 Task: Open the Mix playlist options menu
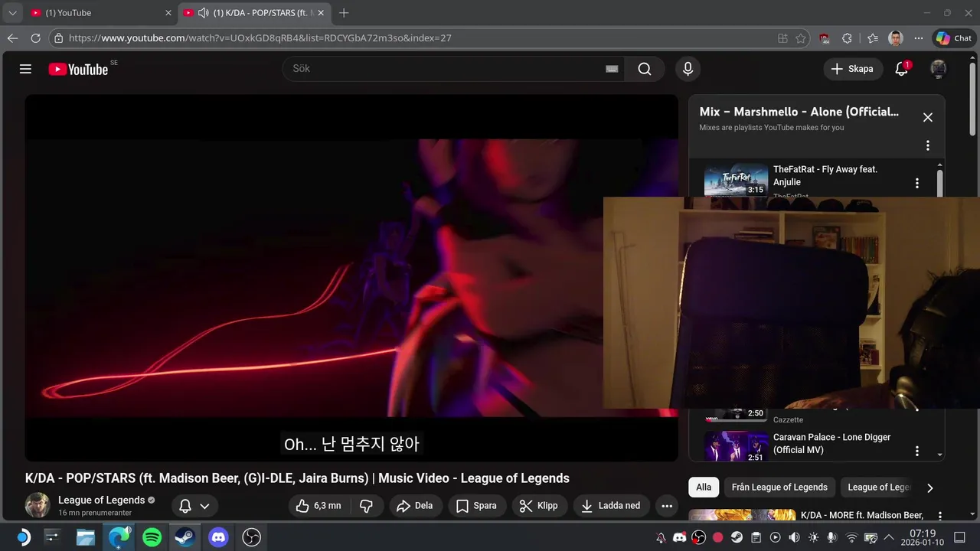click(x=927, y=145)
